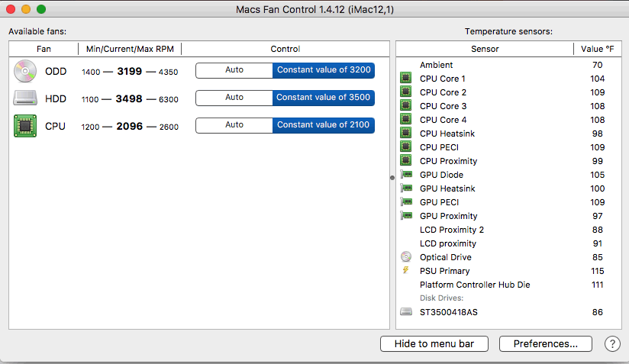Click the Value °F column header
The height and width of the screenshot is (364, 629).
pyautogui.click(x=597, y=49)
